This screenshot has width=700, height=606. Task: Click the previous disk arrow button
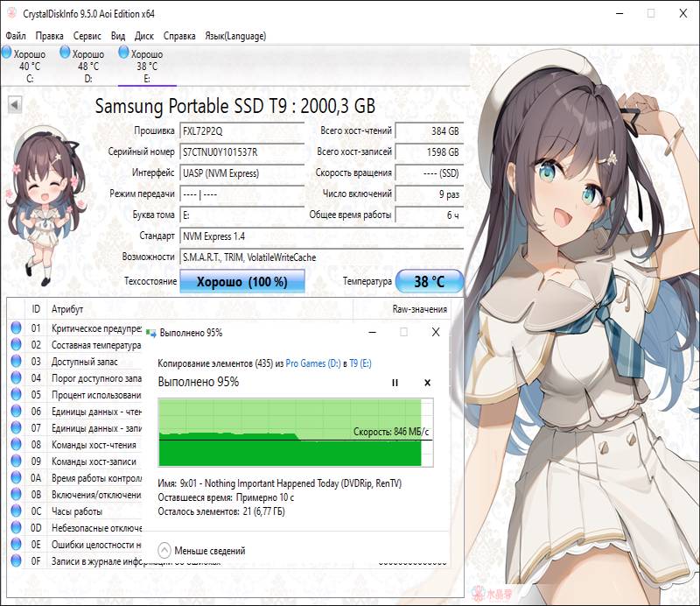[x=15, y=105]
